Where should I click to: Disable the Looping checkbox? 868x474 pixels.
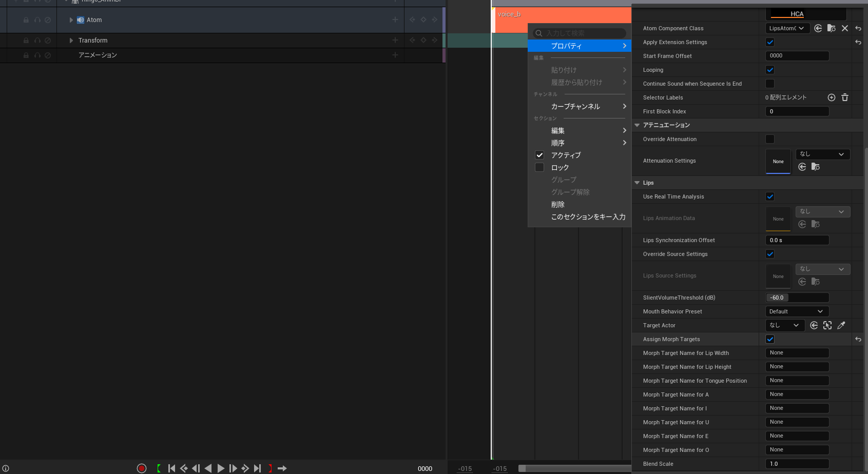click(770, 70)
